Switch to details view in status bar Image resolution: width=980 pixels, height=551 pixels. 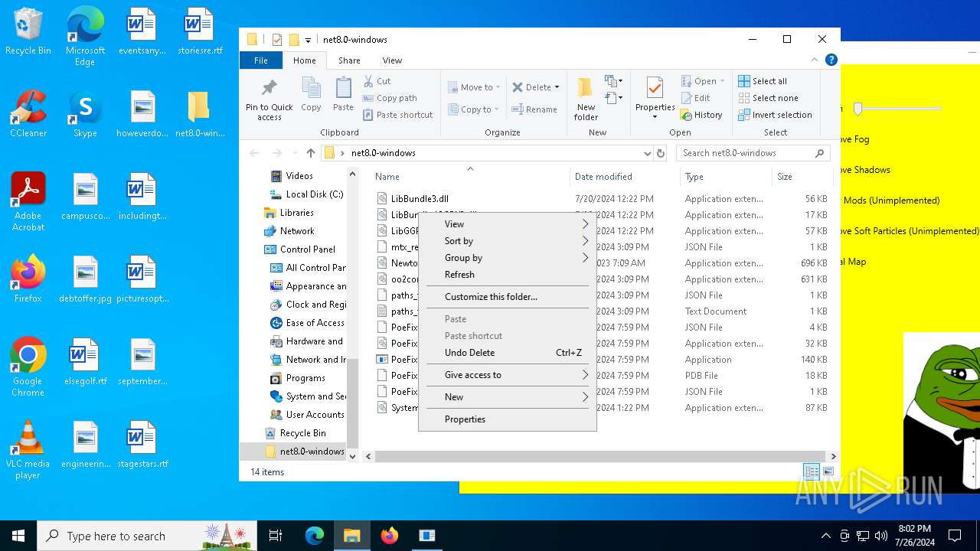(812, 472)
